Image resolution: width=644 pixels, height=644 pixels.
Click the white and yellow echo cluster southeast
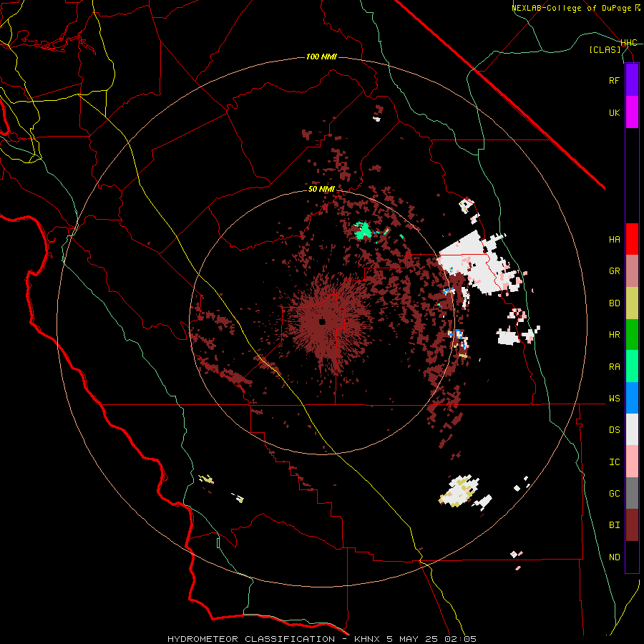click(x=459, y=491)
